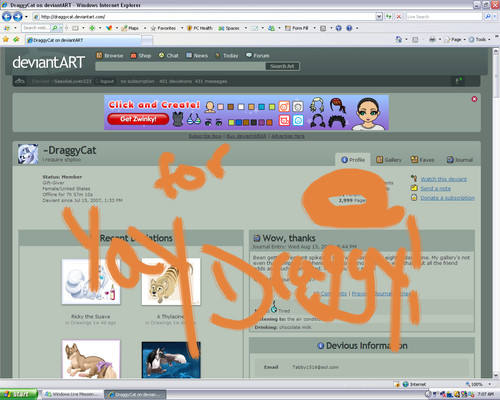The width and height of the screenshot is (500, 400).
Task: Click the Print icon in the command bar
Action: pyautogui.click(x=432, y=39)
